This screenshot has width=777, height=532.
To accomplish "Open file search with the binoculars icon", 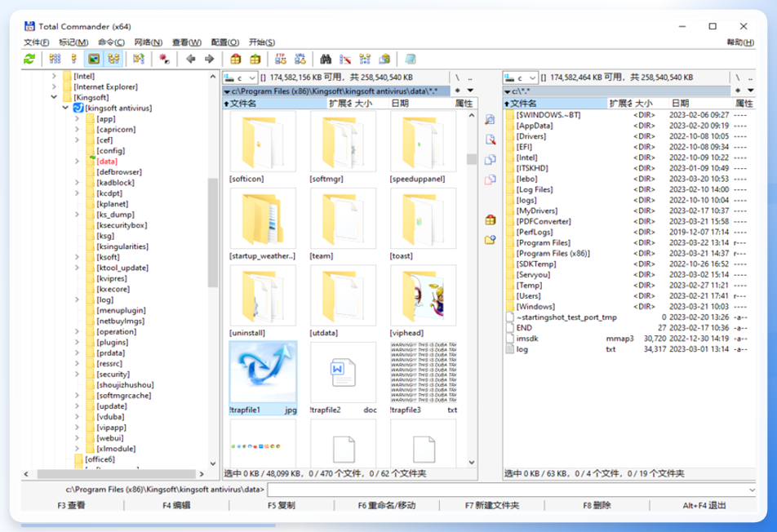I will coord(326,59).
